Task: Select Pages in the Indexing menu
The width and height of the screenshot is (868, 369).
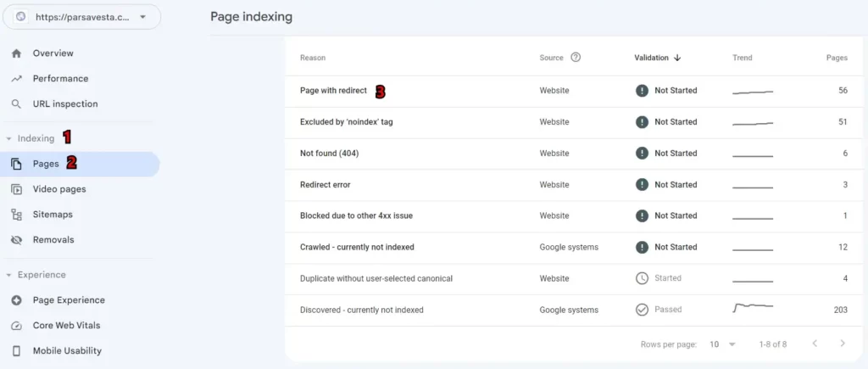Action: (80, 164)
